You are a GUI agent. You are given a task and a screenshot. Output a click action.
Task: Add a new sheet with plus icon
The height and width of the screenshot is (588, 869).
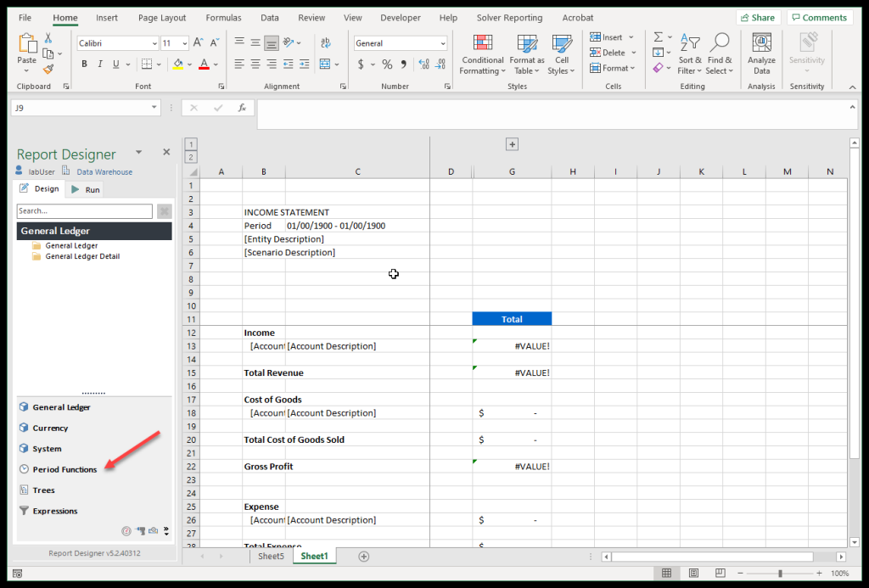click(x=364, y=557)
